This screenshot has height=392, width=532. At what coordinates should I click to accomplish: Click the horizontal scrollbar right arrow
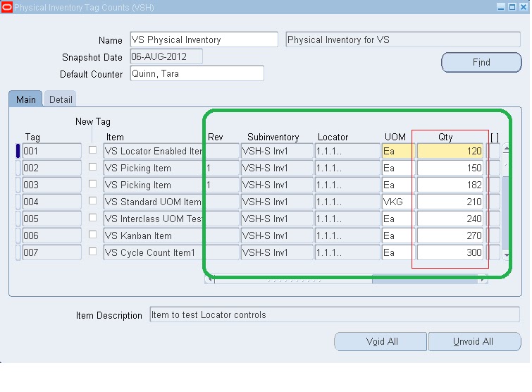(483, 280)
